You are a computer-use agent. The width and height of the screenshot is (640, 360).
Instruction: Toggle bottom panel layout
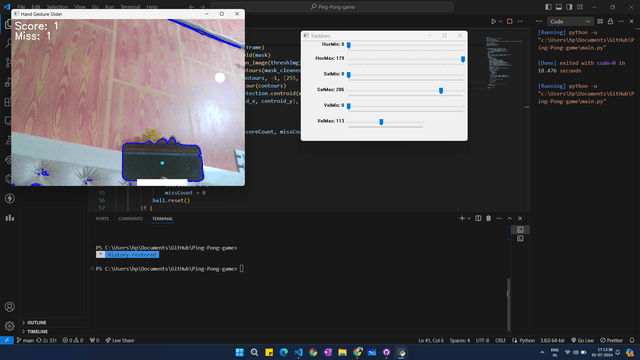pos(559,7)
